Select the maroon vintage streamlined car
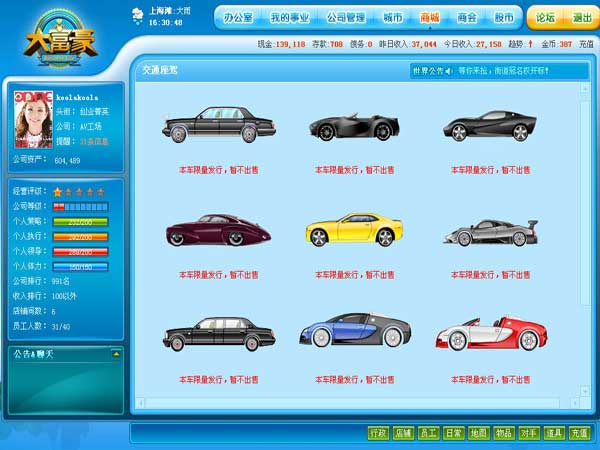The image size is (600, 450). 218,230
